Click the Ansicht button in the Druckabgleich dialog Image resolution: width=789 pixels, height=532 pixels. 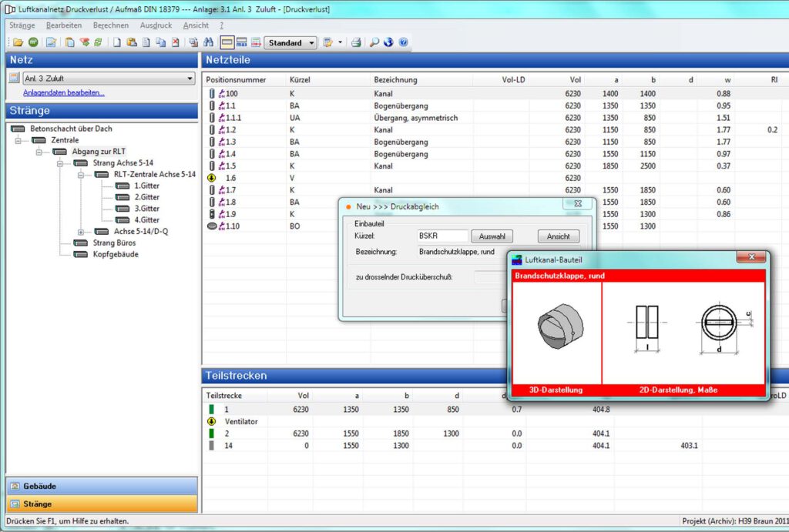click(559, 236)
